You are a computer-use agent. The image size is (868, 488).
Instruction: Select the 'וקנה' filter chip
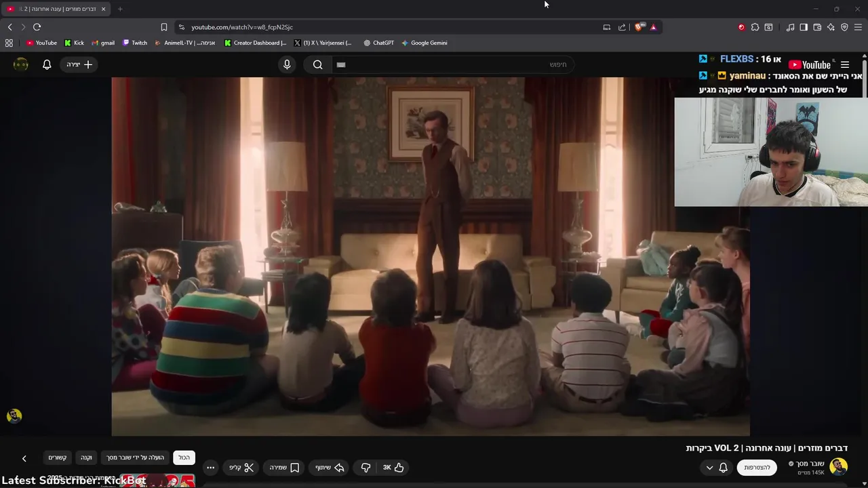pyautogui.click(x=86, y=457)
